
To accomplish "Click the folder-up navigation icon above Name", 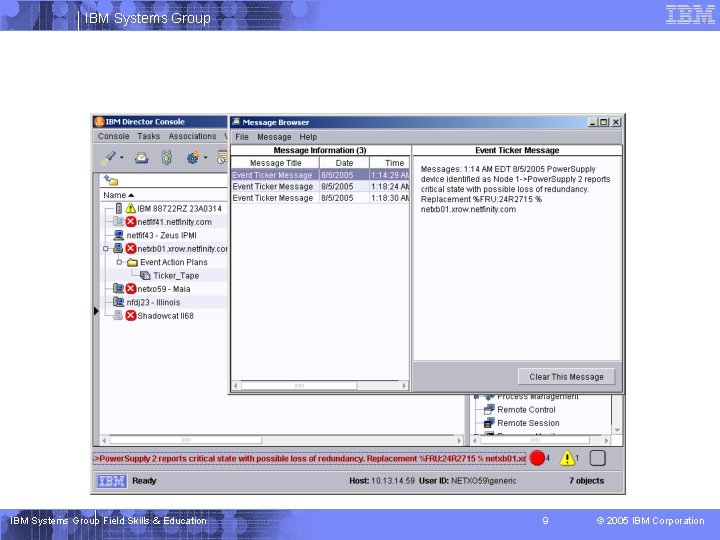I will click(x=111, y=180).
